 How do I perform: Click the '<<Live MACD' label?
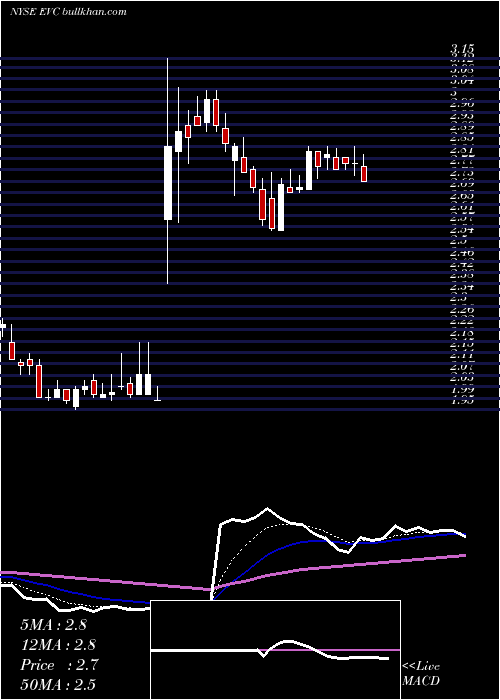click(x=421, y=674)
